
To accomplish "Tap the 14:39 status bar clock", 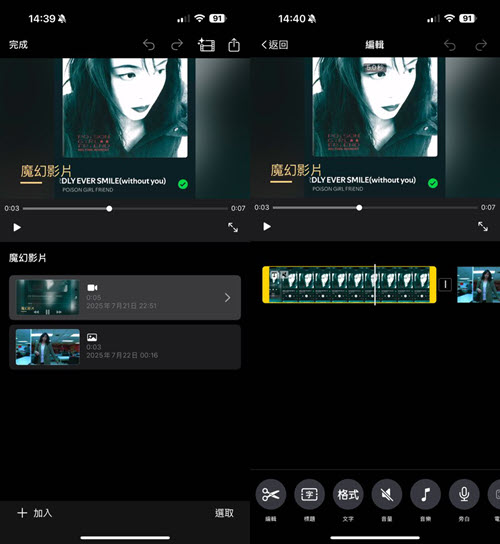I will point(42,19).
